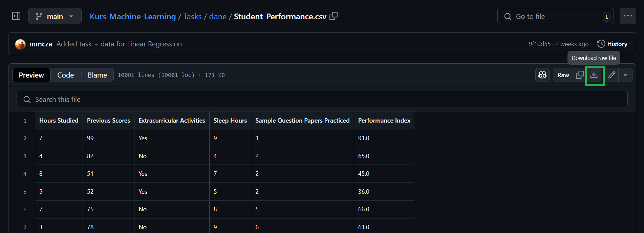This screenshot has width=644, height=233.
Task: Edit this file with the pencil icon
Action: click(611, 75)
